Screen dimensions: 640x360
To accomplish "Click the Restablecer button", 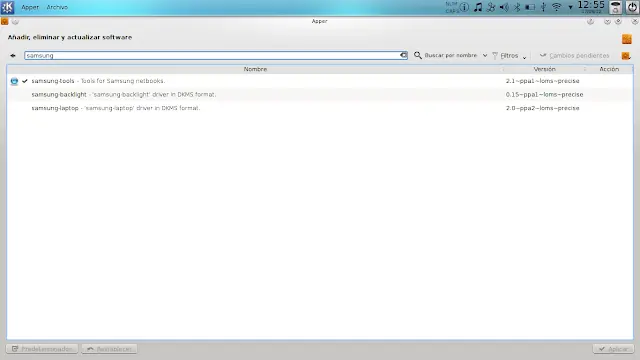I will pos(109,349).
